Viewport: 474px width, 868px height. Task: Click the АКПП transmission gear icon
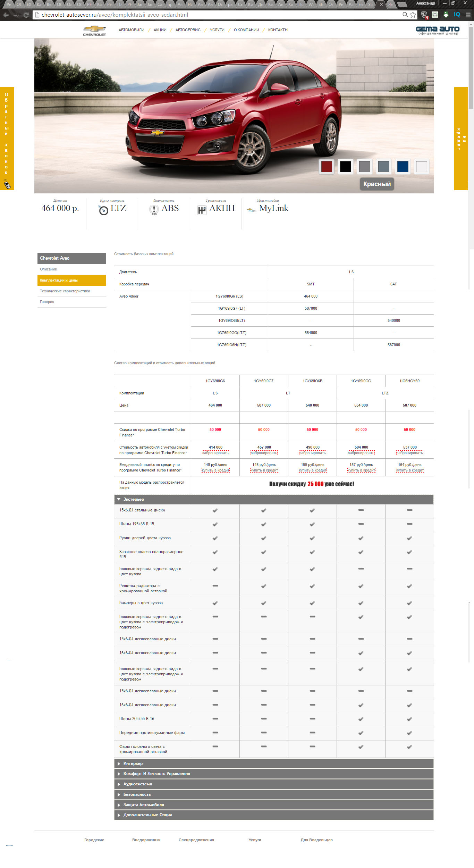202,210
